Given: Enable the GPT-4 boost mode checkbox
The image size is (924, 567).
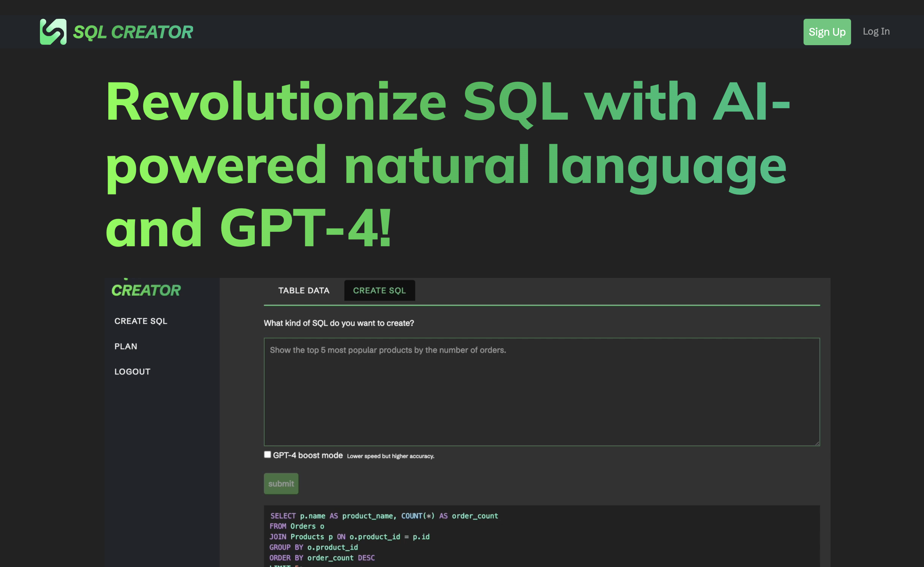Looking at the screenshot, I should coord(267,455).
